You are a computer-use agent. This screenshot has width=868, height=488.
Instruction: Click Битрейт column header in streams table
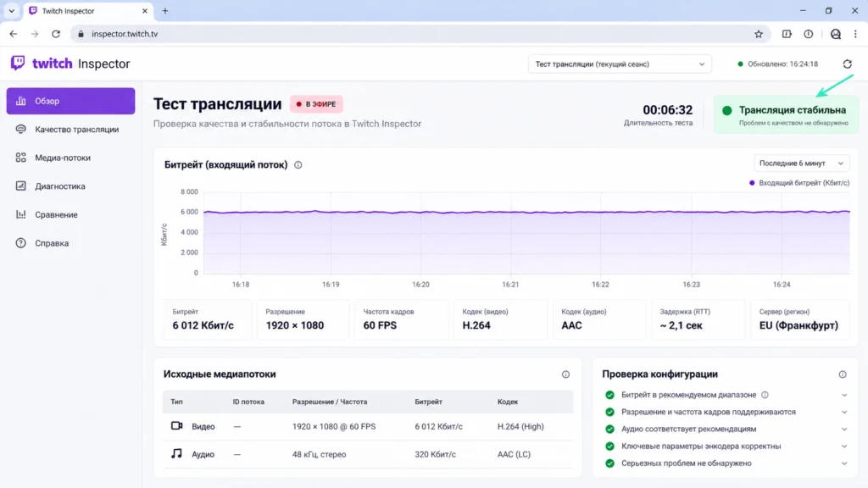pos(428,402)
